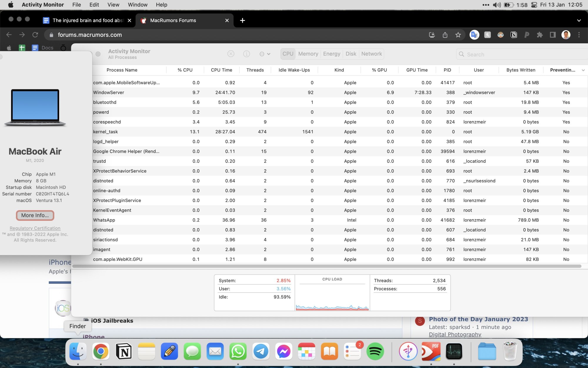The image size is (588, 368).
Task: Click Notion web clipper extension icon
Action: (514, 35)
